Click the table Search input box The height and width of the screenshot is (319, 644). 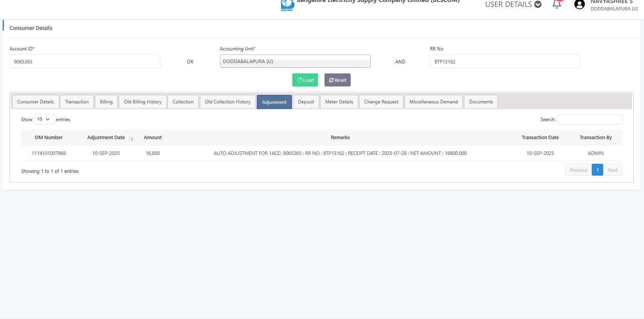tap(590, 120)
